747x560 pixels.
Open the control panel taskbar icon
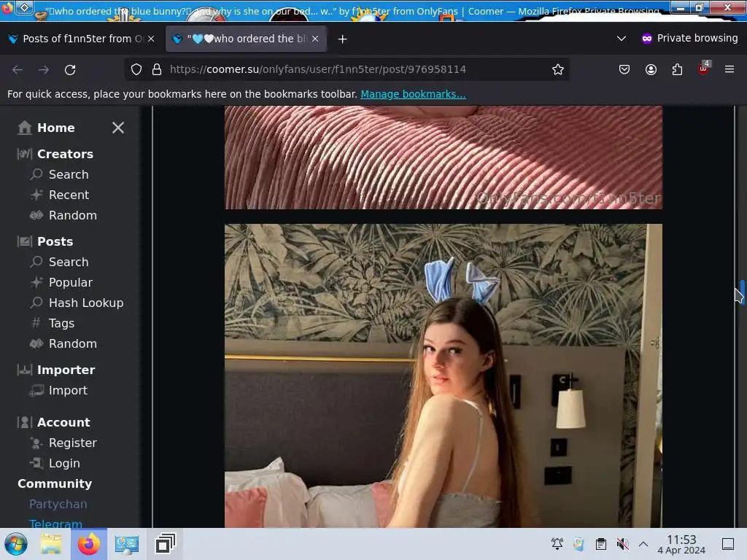pyautogui.click(x=127, y=544)
